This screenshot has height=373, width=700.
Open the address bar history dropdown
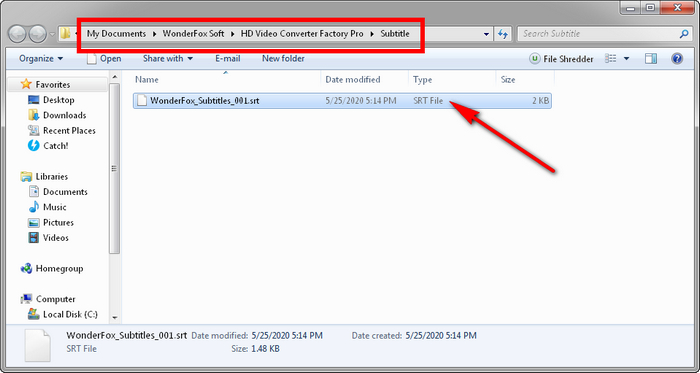487,34
